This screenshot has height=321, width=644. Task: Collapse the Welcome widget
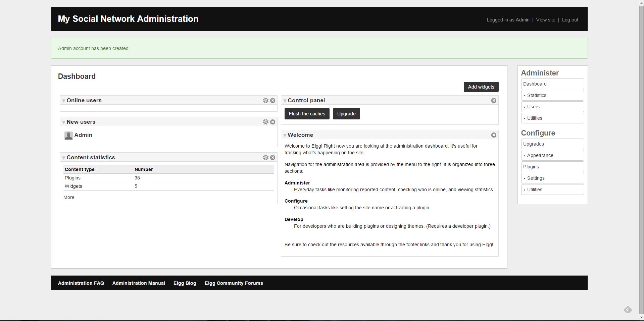(x=285, y=135)
